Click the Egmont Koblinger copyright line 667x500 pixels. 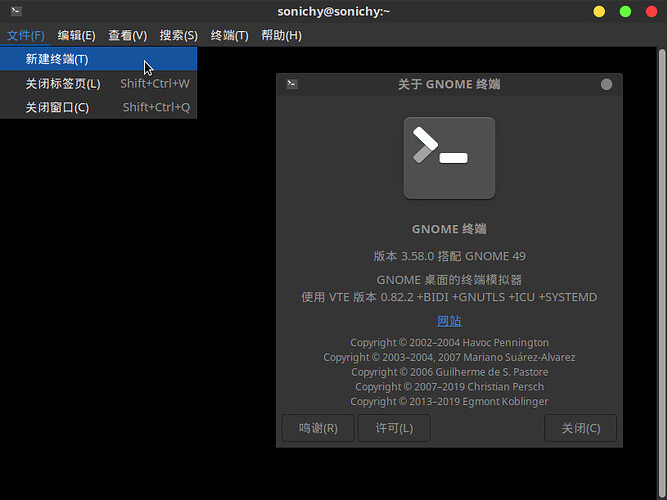(449, 401)
